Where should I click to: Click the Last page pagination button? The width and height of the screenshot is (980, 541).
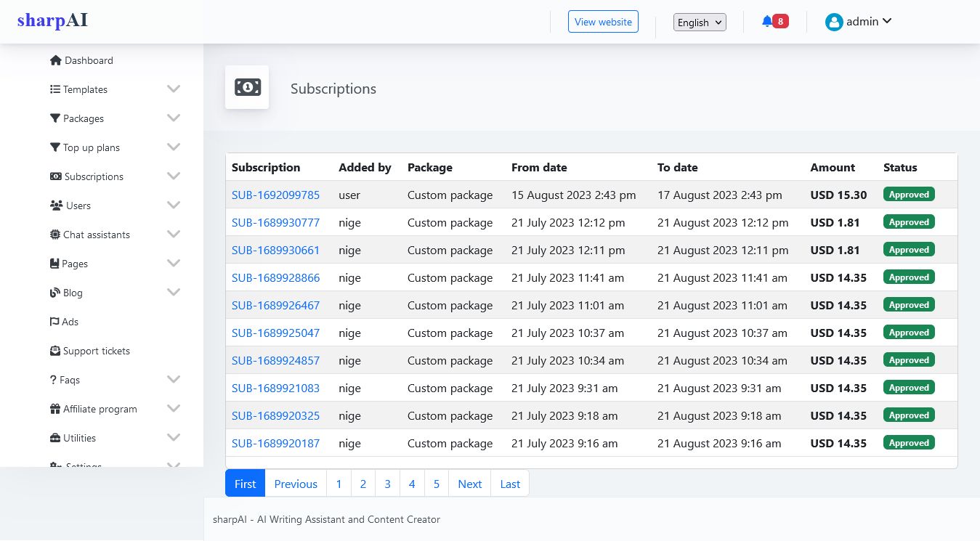510,484
